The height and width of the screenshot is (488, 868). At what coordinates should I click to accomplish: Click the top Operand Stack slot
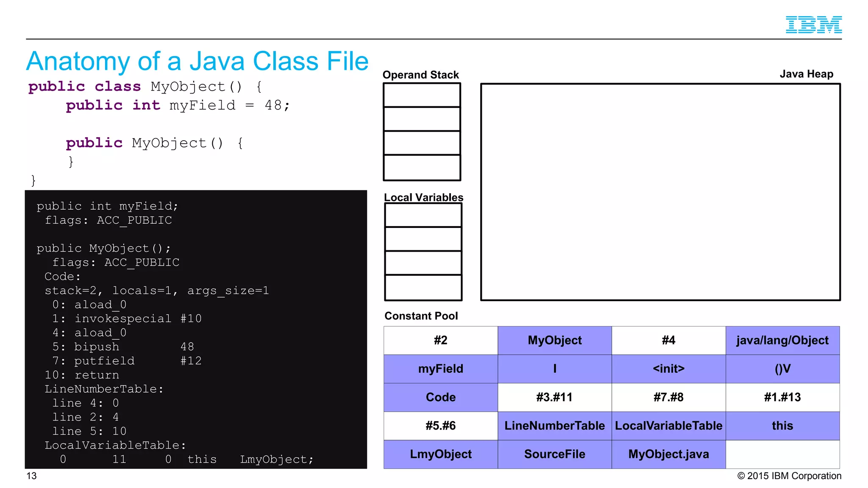tap(422, 95)
